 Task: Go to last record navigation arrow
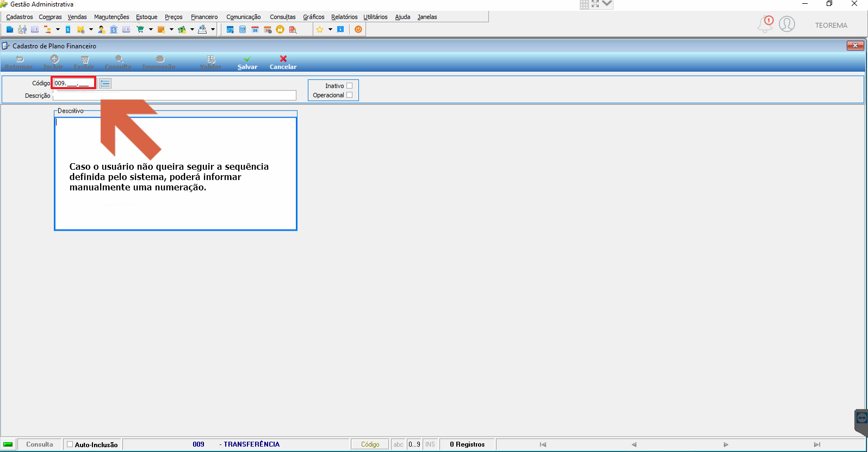(817, 444)
